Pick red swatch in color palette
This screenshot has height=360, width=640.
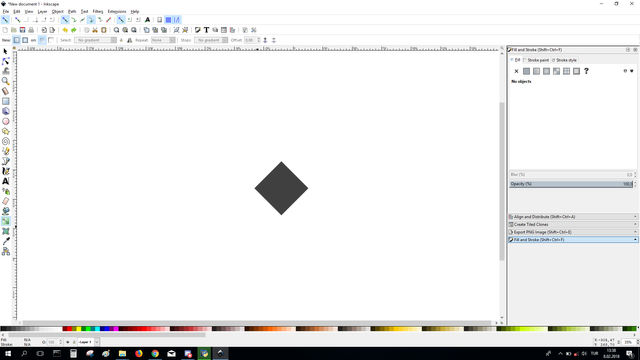pos(69,329)
